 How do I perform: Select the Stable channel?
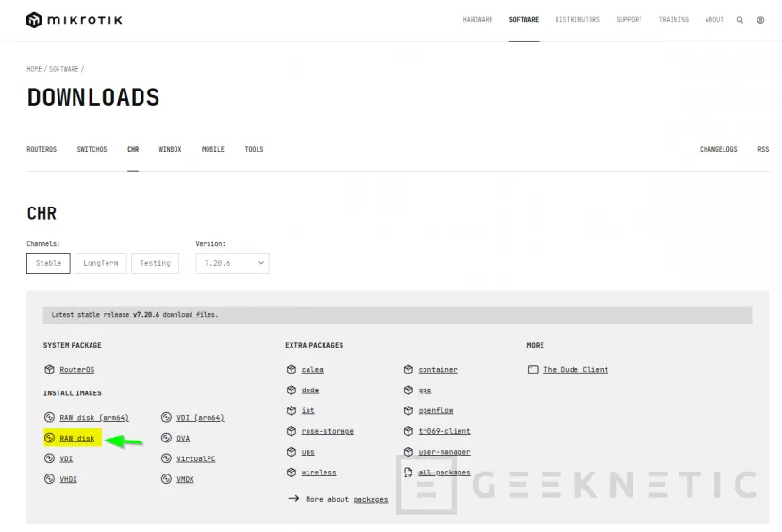point(48,263)
